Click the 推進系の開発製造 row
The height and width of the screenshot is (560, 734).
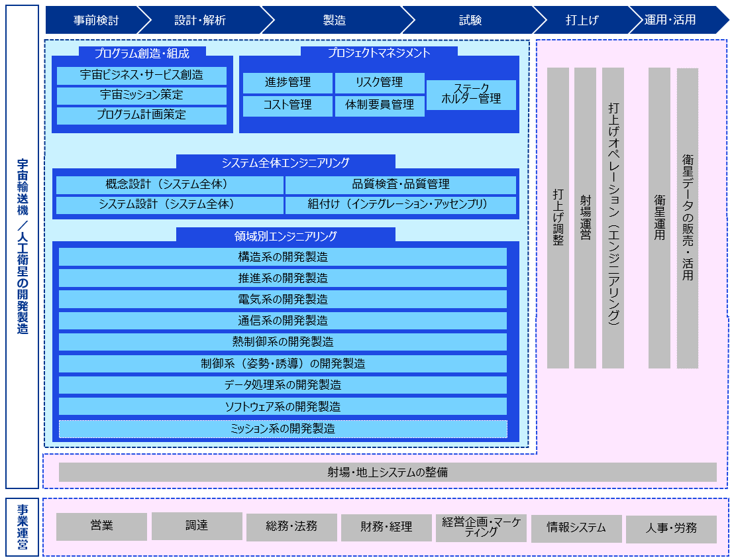283,278
